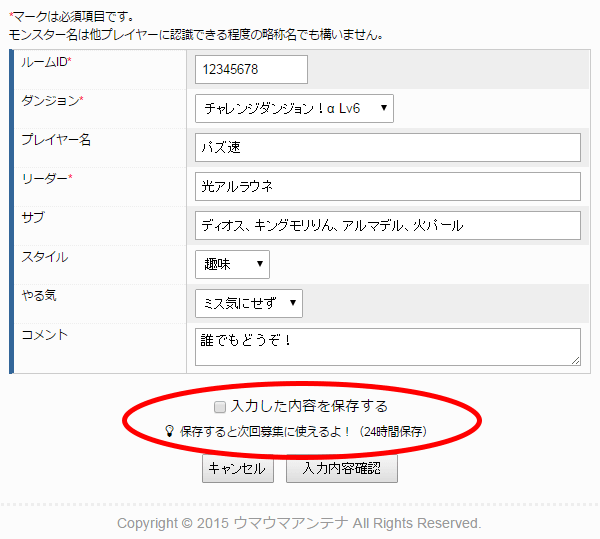600x539 pixels.
Task: Click the Room ID field with 12345678
Action: (x=251, y=69)
